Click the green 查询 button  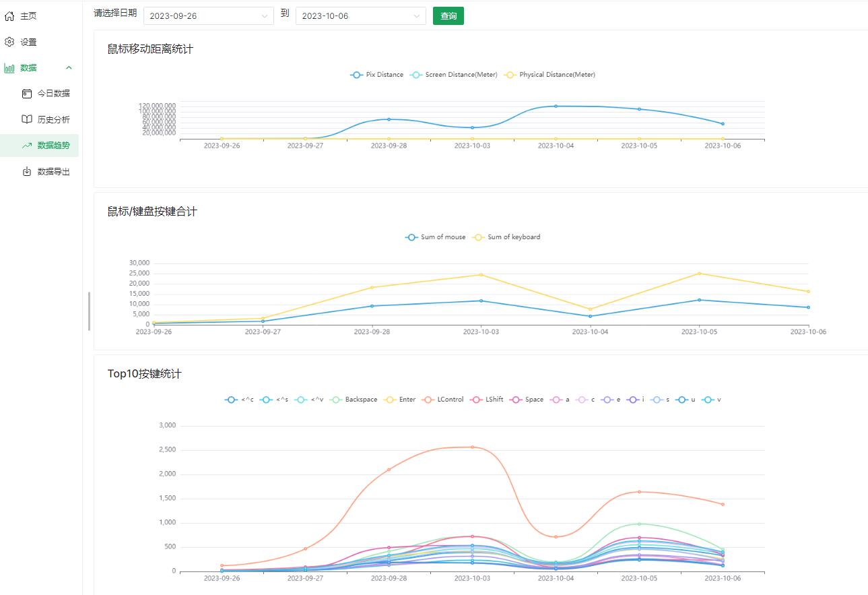point(448,16)
